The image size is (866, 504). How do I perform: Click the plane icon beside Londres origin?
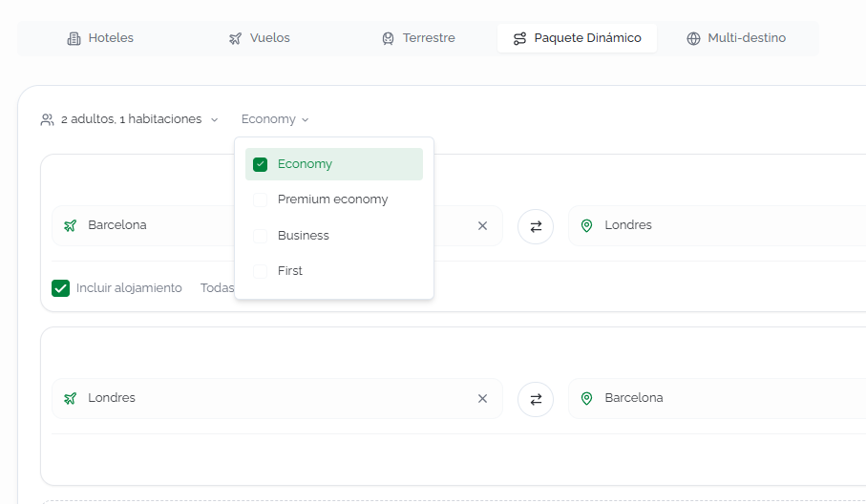click(70, 399)
